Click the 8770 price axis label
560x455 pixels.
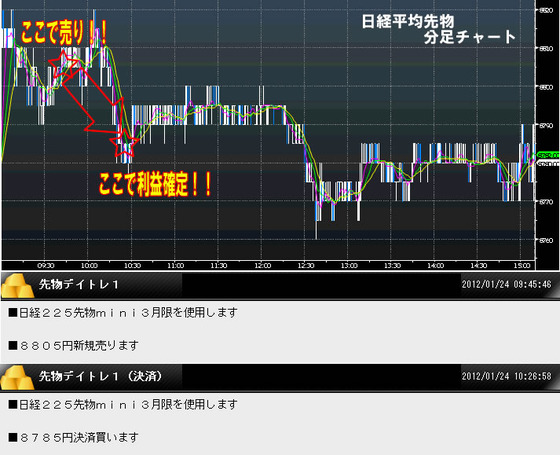pos(546,202)
